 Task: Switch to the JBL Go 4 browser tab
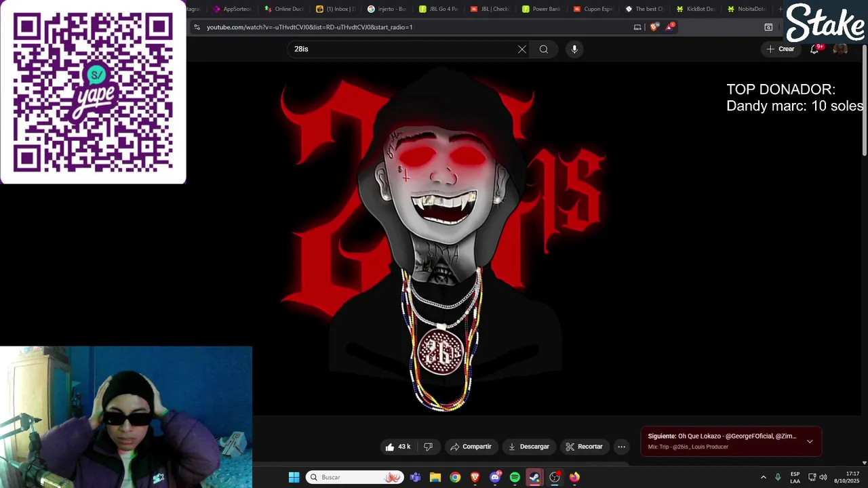pos(439,9)
